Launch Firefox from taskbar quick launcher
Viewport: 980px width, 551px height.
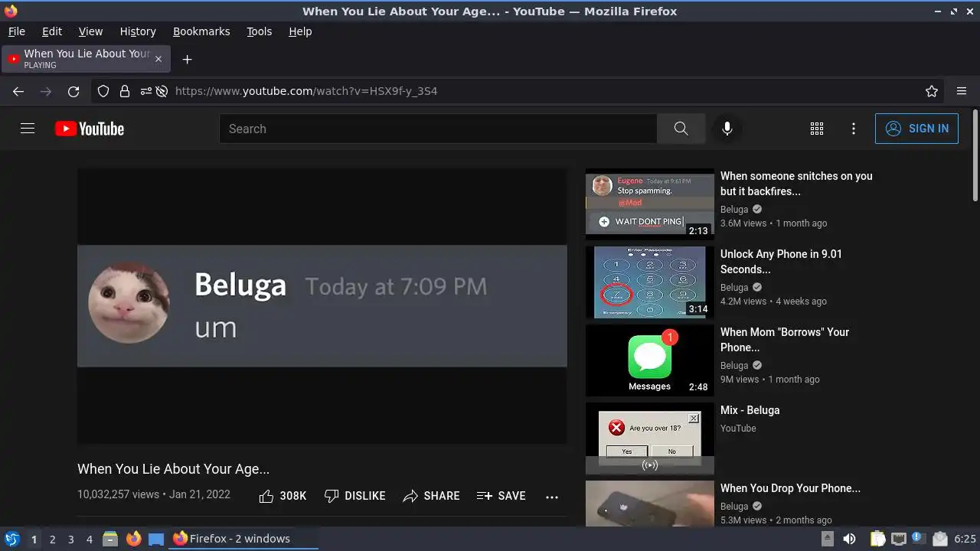coord(133,539)
